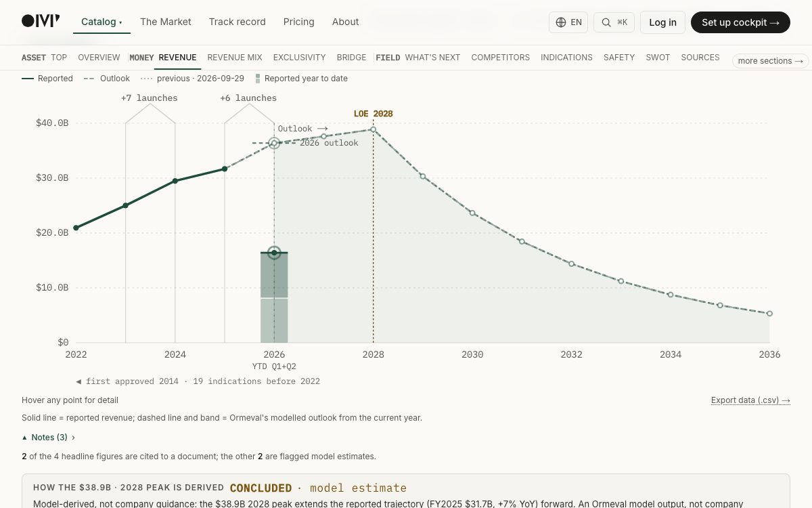Jump to the TOP section
Screen dimensions: 812x508
[59, 58]
